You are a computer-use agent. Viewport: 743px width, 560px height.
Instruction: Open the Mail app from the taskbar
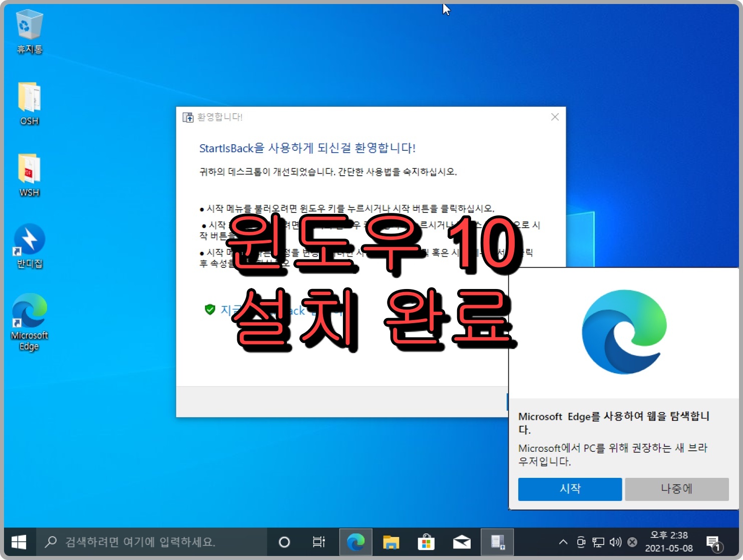tap(462, 542)
